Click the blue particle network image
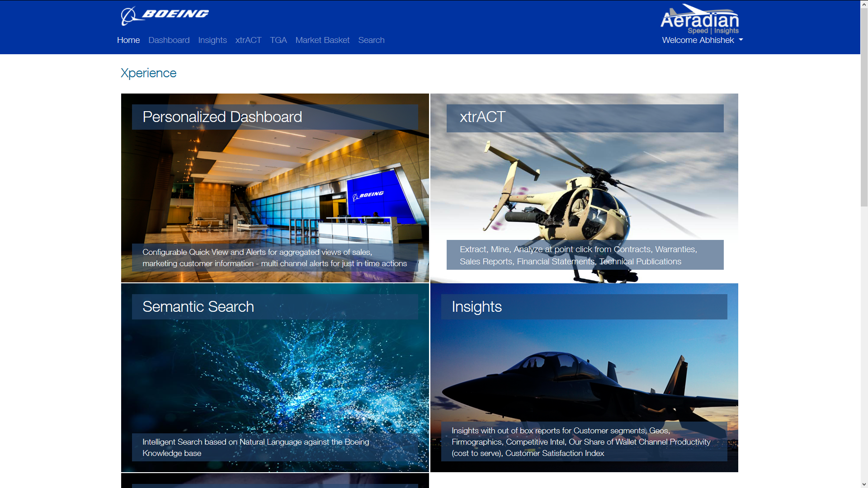Viewport: 868px width, 488px height. [275, 377]
